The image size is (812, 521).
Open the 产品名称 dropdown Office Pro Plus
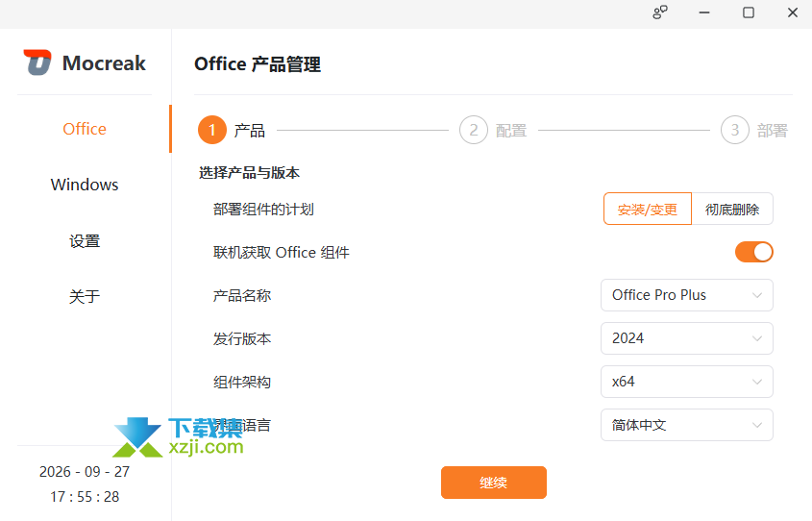687,295
